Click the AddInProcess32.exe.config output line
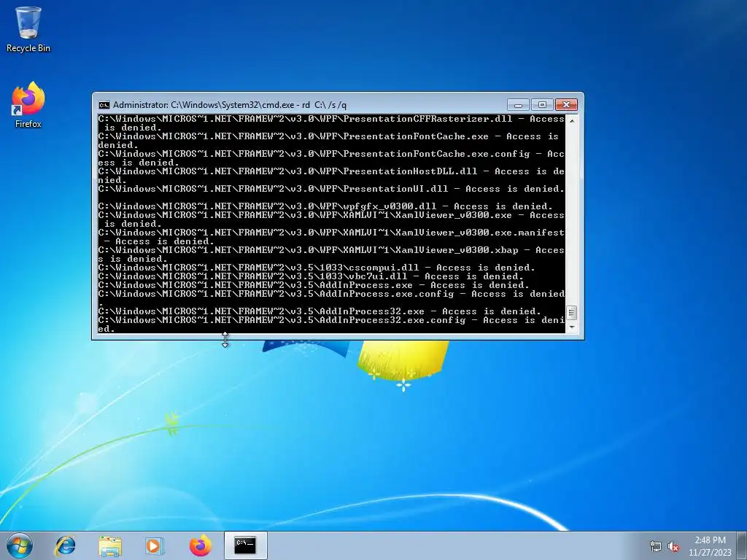 [x=332, y=324]
